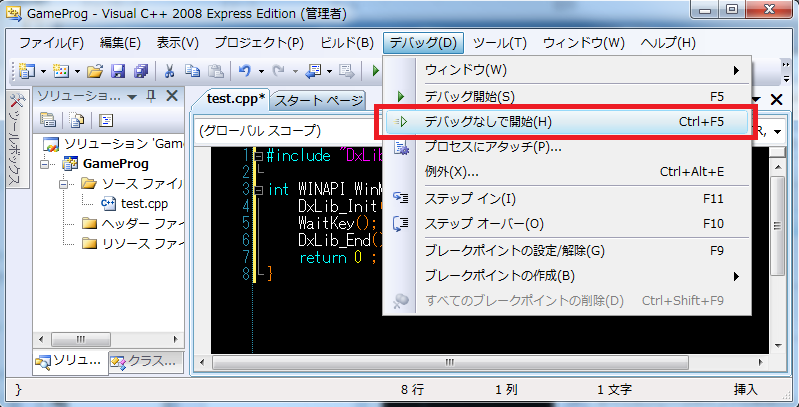Collapse the ソース ファイル folder
Screen dimensions: 799x407
[64, 184]
